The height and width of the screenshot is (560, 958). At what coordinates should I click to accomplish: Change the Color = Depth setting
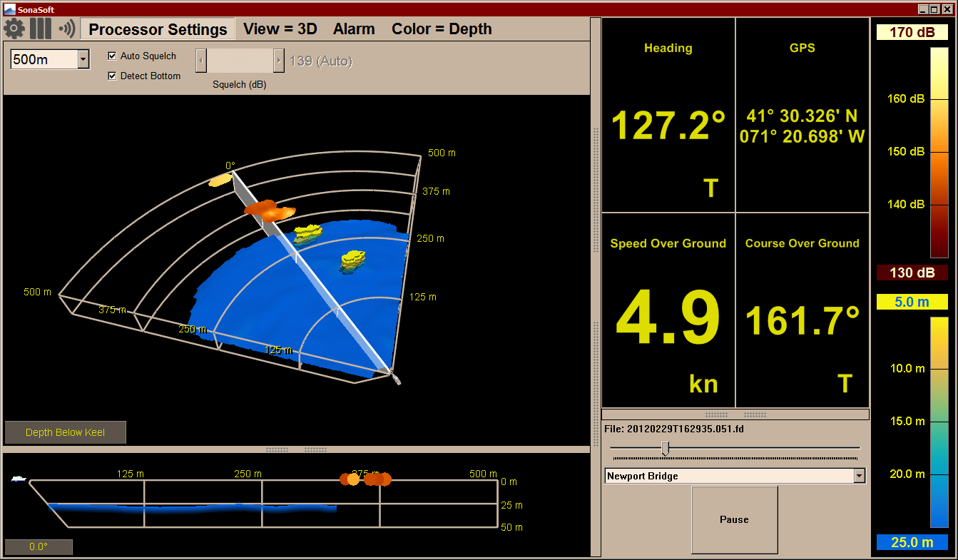[442, 29]
